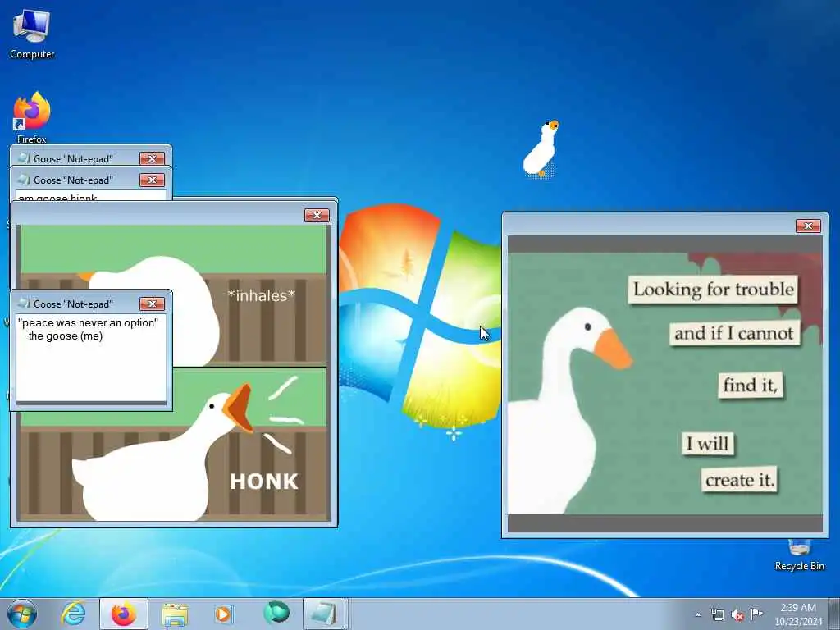The width and height of the screenshot is (840, 630).
Task: Select the Firefox desktop shortcut
Action: pyautogui.click(x=32, y=118)
